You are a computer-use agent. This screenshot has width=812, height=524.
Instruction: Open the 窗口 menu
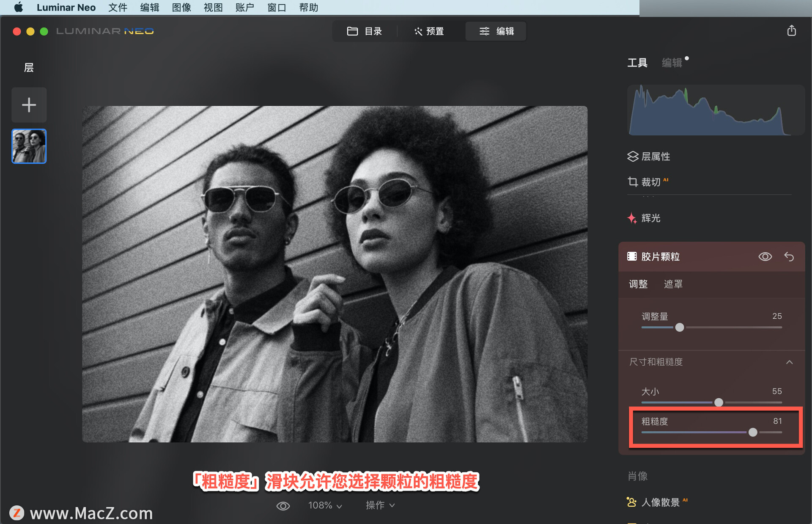277,7
